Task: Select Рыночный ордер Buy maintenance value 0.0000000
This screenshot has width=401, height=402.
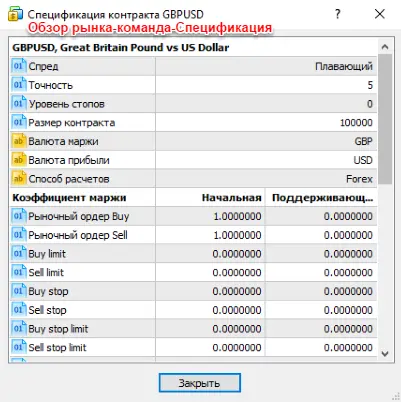Action: (348, 217)
